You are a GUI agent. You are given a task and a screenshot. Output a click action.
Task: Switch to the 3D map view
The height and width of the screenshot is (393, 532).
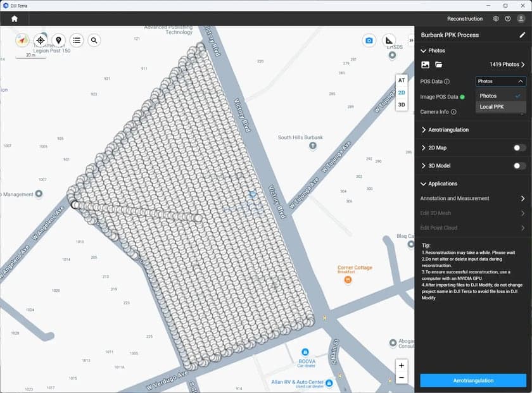[401, 104]
